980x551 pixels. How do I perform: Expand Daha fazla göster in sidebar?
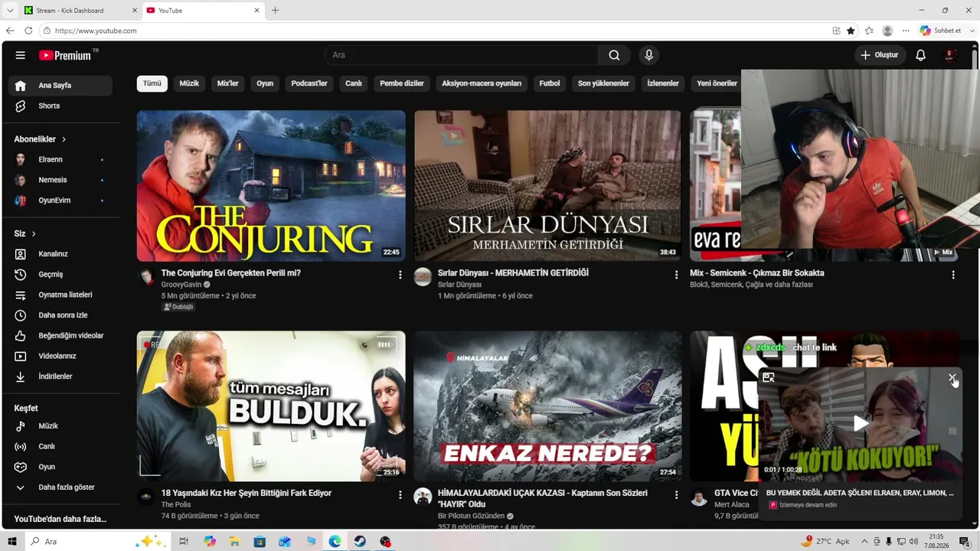[x=60, y=487]
